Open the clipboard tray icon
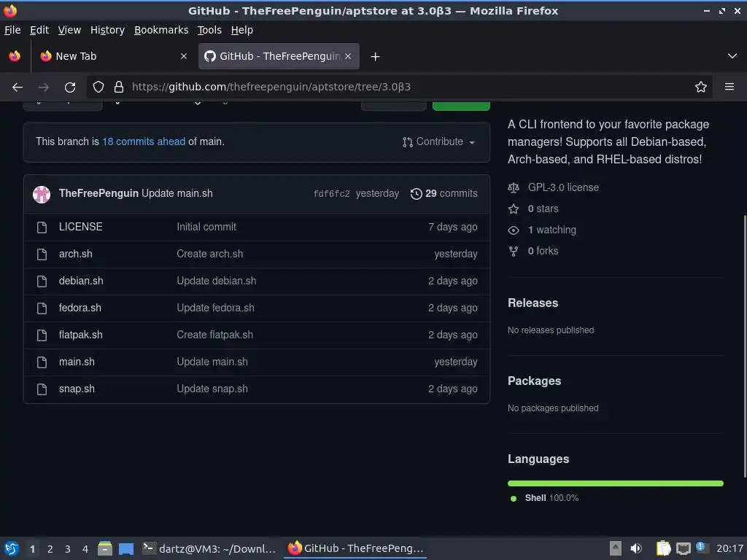Screen dimensions: 747x560 click(x=663, y=548)
